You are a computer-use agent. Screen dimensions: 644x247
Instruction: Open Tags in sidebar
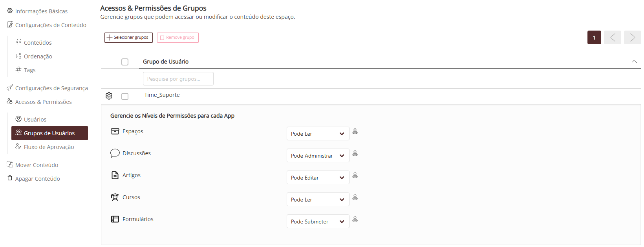[x=29, y=70]
